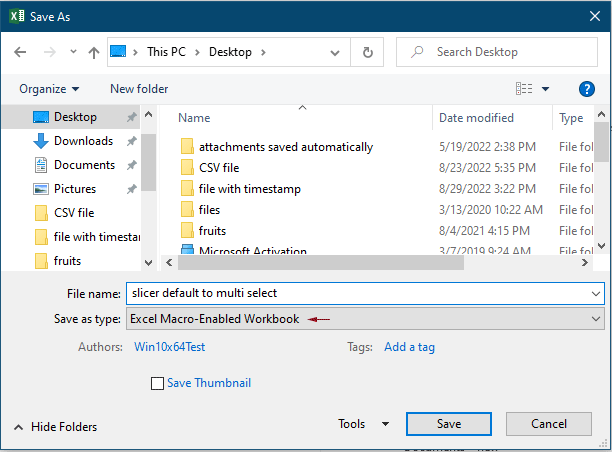Click the Back navigation arrow
612x452 pixels.
[x=21, y=52]
